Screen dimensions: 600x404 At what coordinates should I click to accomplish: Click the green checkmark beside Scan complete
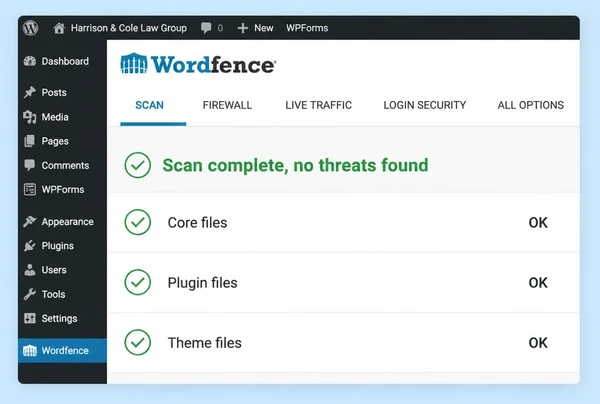[138, 165]
